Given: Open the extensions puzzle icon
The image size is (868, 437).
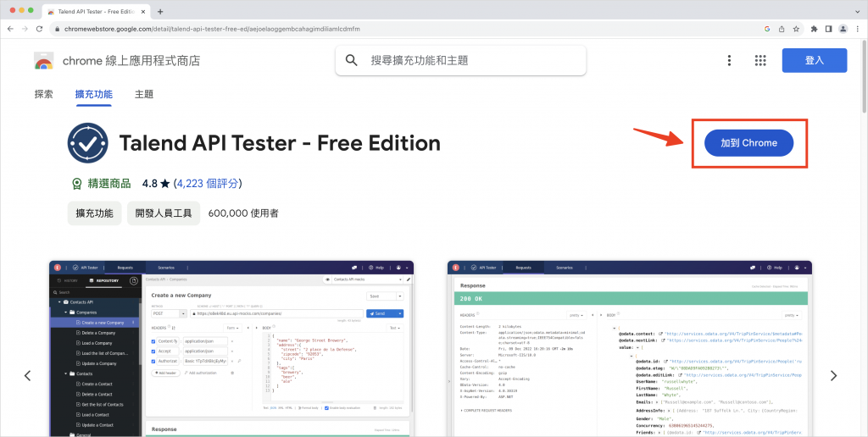Looking at the screenshot, I should pyautogui.click(x=814, y=29).
